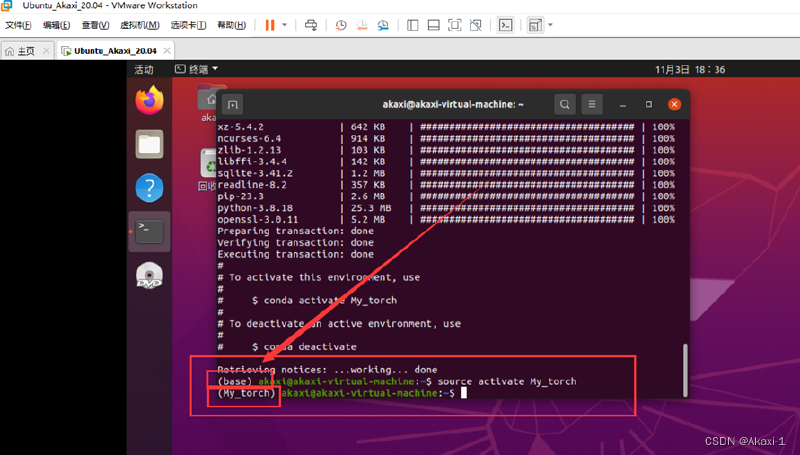Open the 帮助(H) menu
This screenshot has width=800, height=455.
coord(231,25)
